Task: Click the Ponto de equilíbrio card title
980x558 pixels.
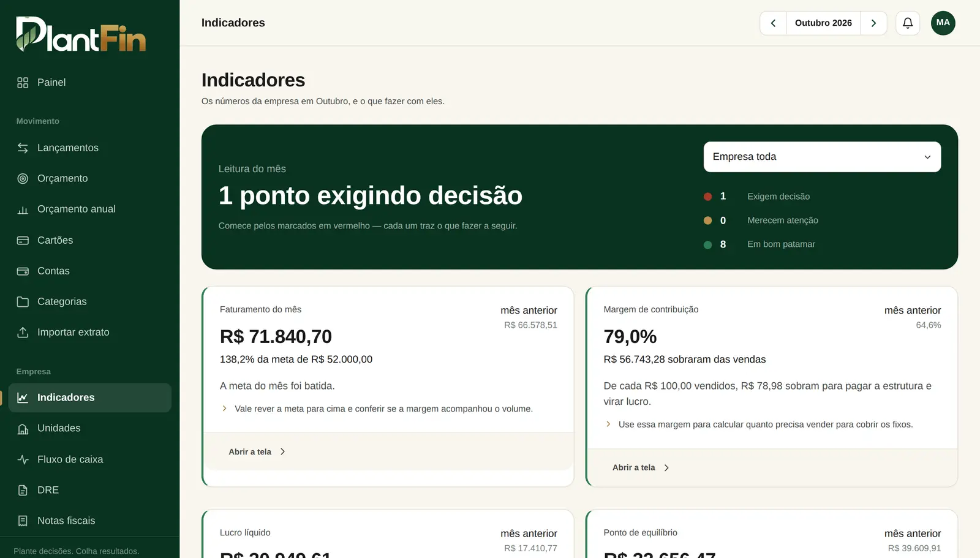Action: tap(641, 533)
